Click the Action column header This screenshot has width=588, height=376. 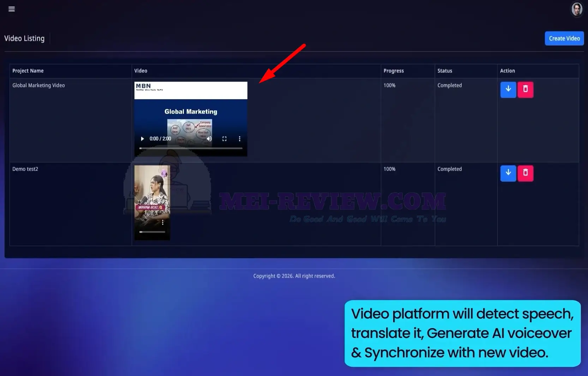pos(507,71)
